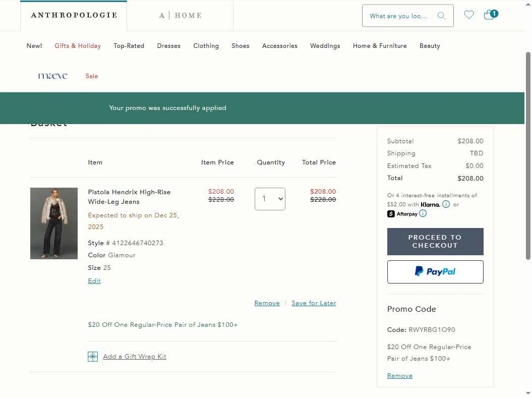The image size is (532, 398).
Task: Click the promo success banner message
Action: [167, 108]
